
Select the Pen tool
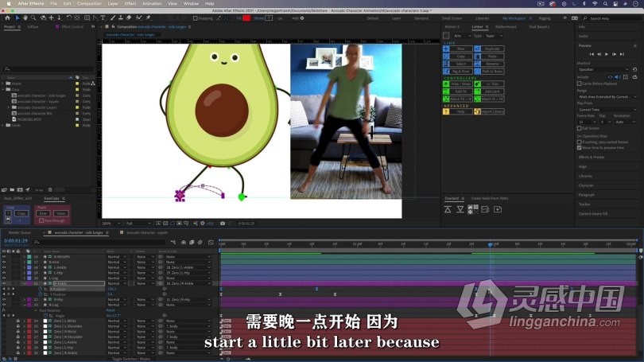(x=95, y=18)
